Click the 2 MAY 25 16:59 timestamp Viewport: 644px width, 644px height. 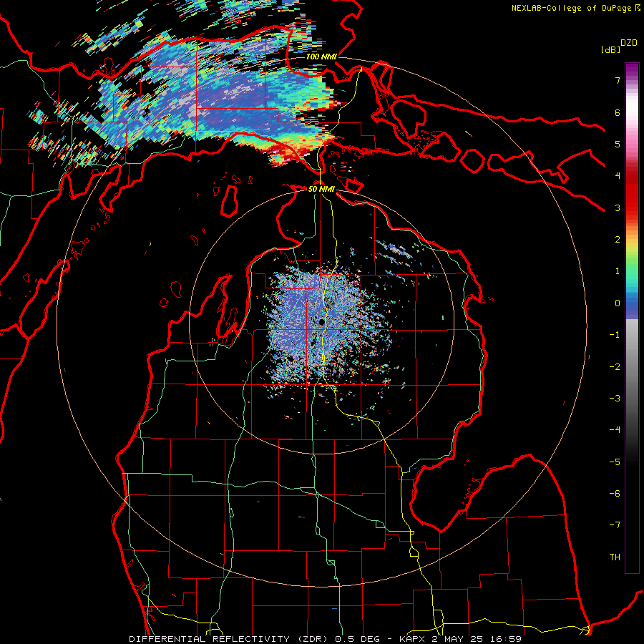pyautogui.click(x=477, y=639)
